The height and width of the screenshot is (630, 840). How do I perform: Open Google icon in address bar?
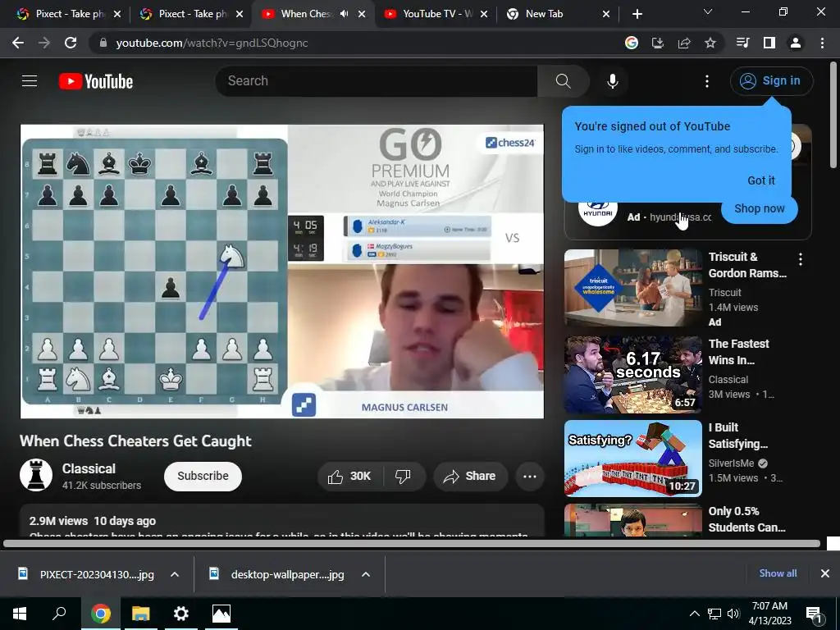[x=632, y=43]
